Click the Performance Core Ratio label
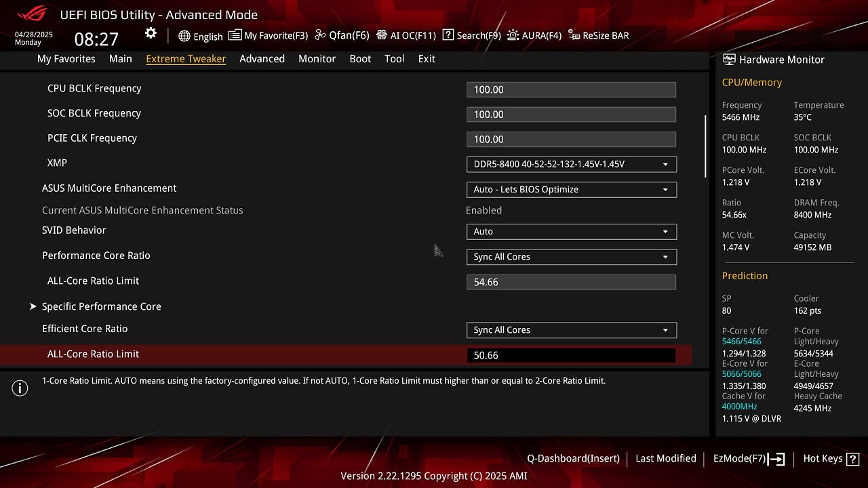This screenshot has width=868, height=488. click(x=96, y=256)
